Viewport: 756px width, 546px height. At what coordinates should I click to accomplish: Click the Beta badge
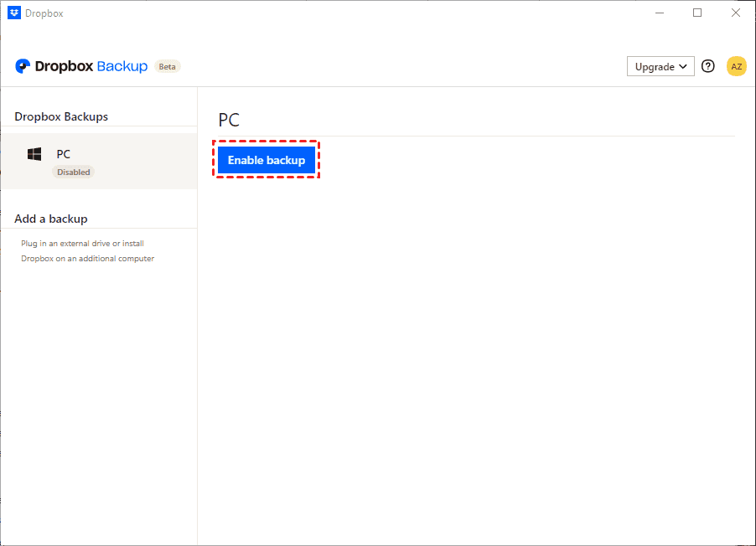[168, 66]
